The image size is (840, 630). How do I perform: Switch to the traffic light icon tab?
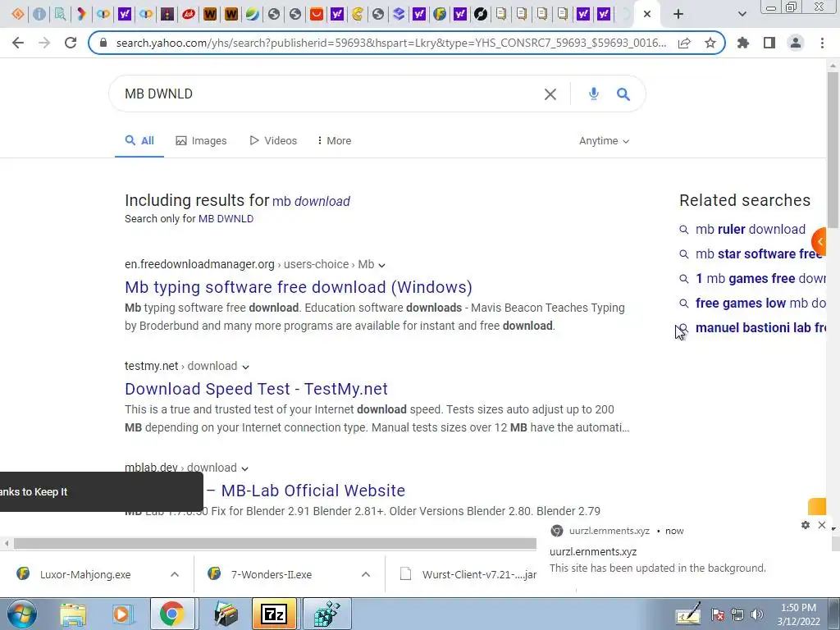click(x=167, y=14)
